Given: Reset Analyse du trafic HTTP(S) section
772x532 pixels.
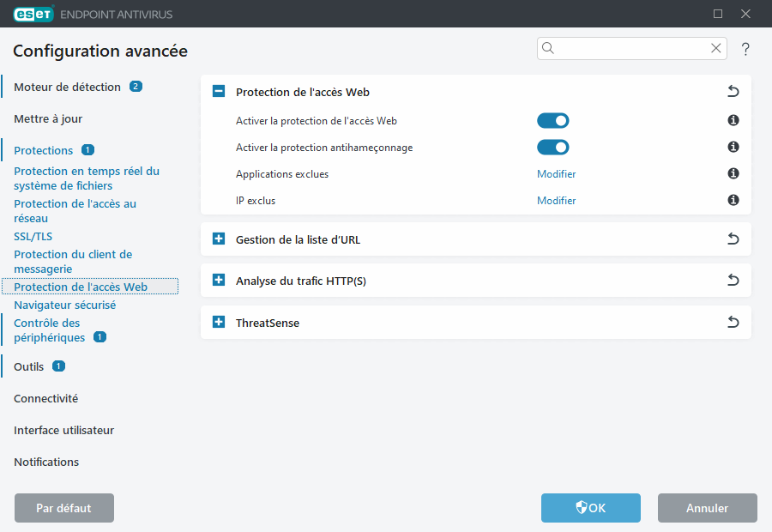Looking at the screenshot, I should coord(733,281).
